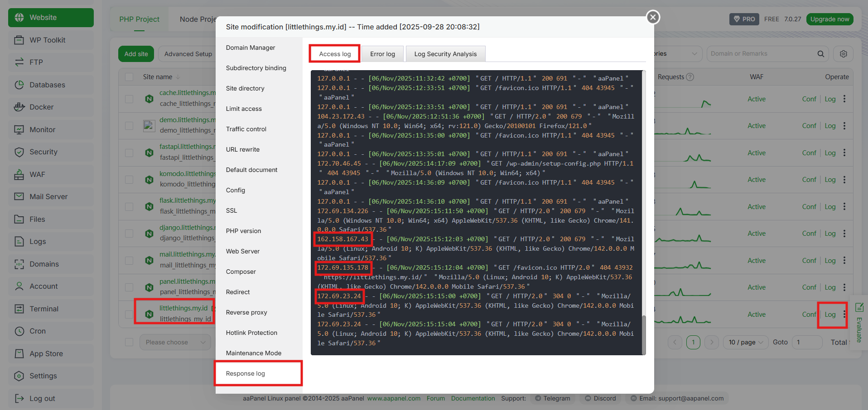Check the mail.littlethings site checkbox
Screen dimensions: 868x410
129,260
